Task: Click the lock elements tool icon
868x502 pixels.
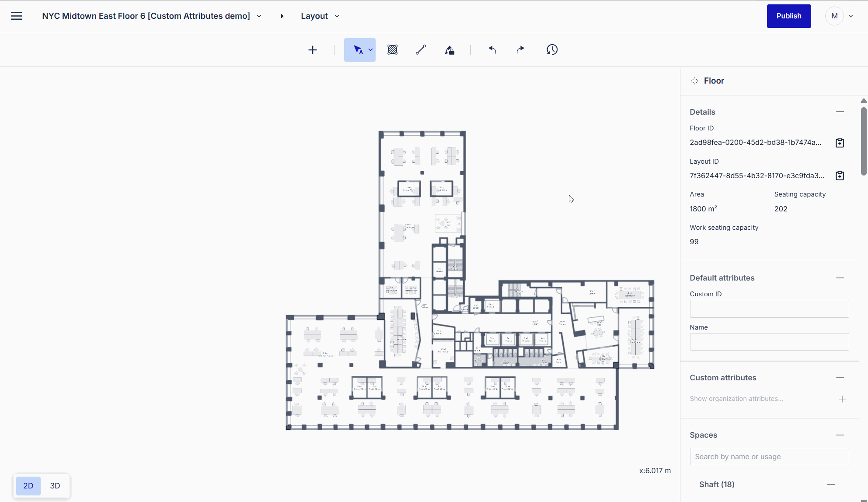Action: (450, 50)
